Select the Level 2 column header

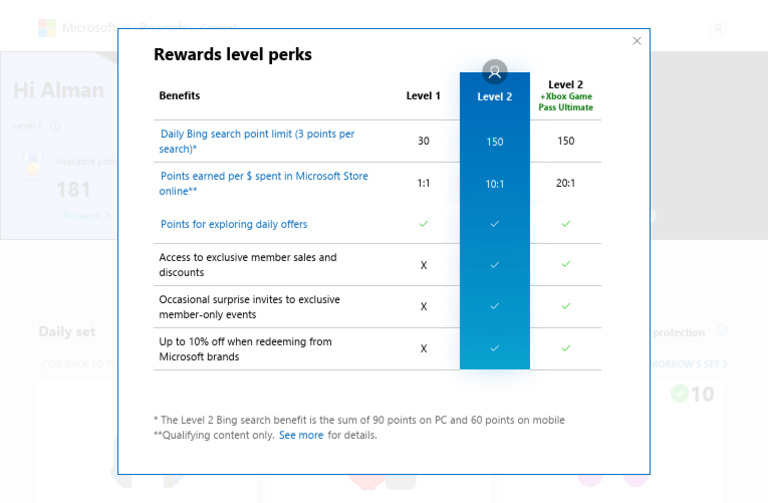(494, 96)
